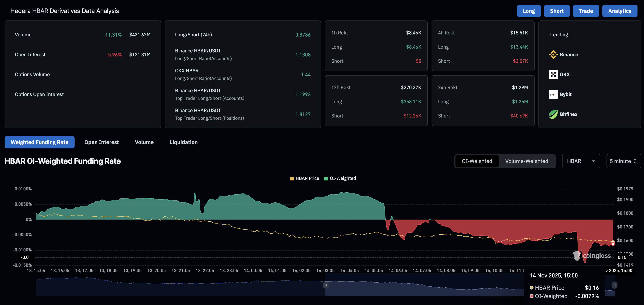Select the Volume chart tab

click(x=144, y=142)
